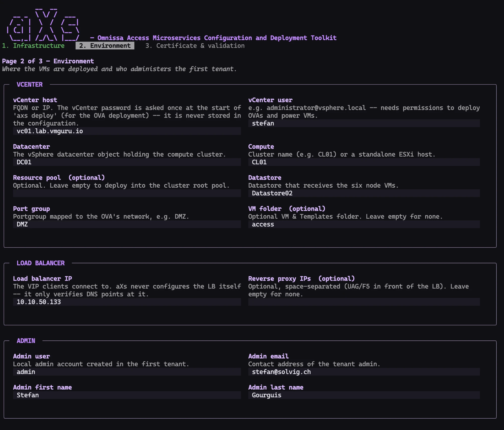Click the Admin first name label
The image size is (504, 430).
point(43,387)
